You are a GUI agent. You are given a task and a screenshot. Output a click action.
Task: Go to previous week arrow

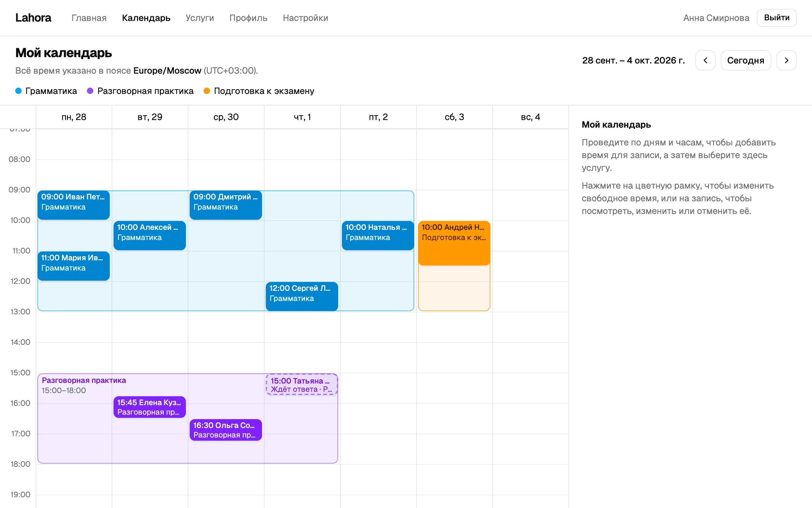[x=705, y=60]
